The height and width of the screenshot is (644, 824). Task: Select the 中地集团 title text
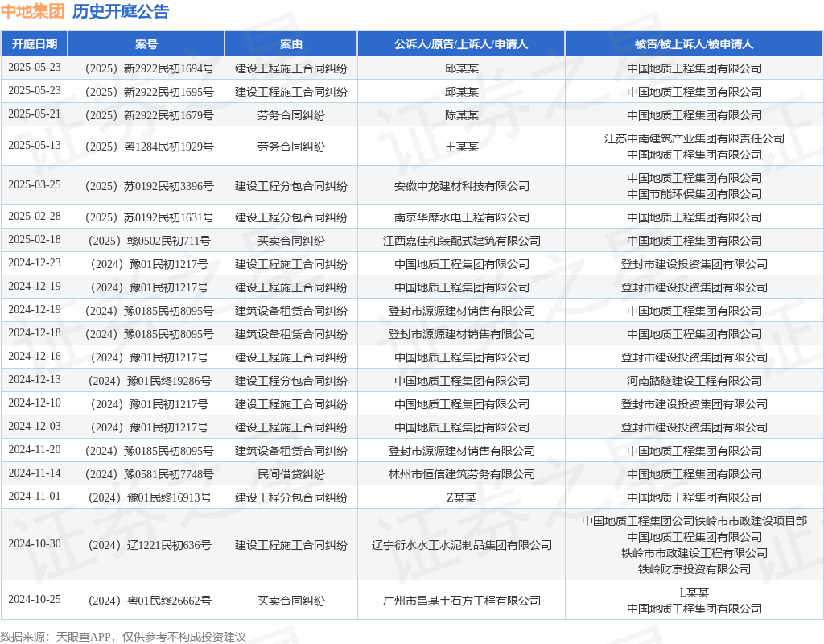click(x=32, y=11)
